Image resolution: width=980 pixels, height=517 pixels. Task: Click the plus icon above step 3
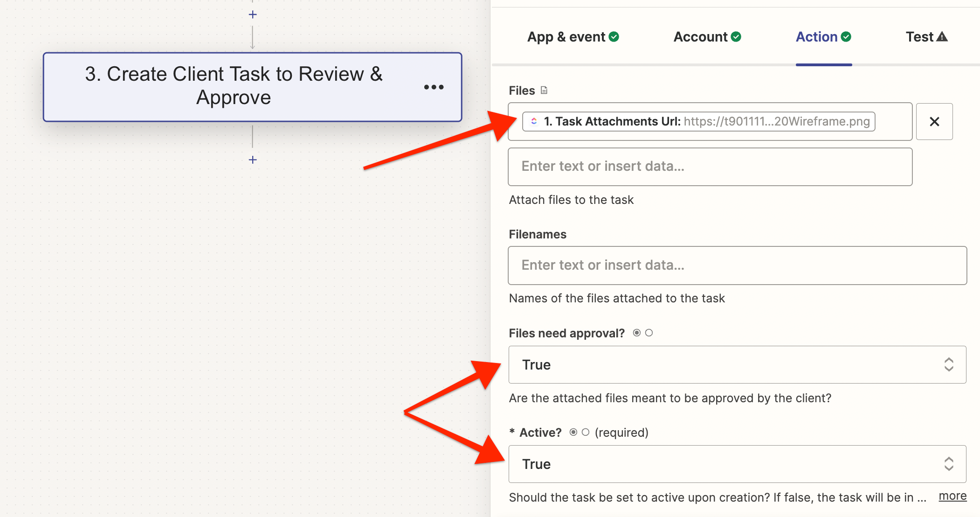click(253, 14)
